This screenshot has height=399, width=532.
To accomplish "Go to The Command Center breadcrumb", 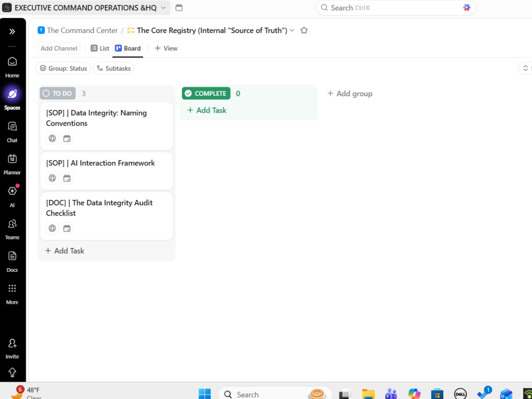I will click(x=82, y=30).
